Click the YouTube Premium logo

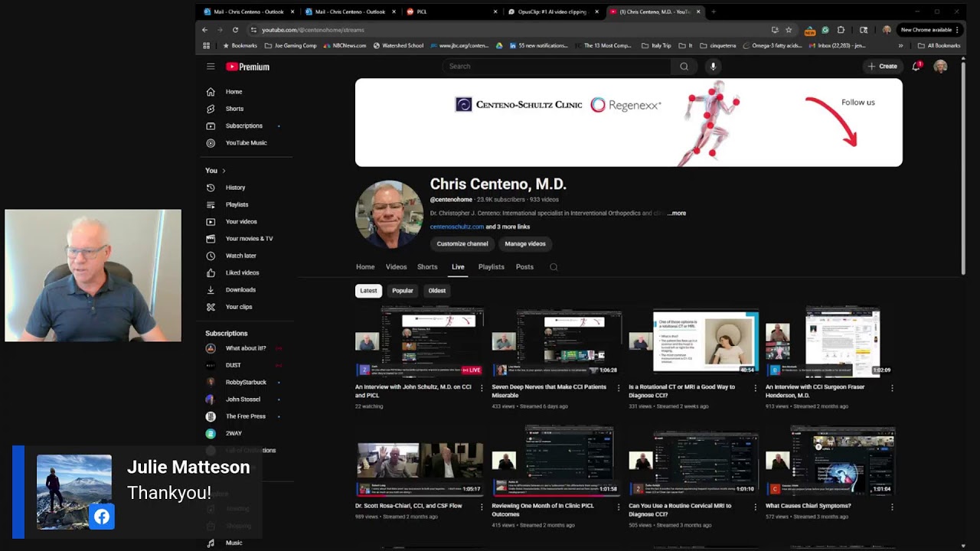tap(247, 67)
